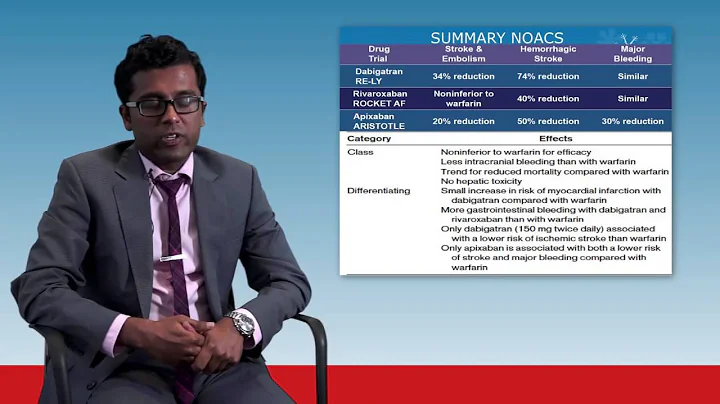
Task: Select the "Apixaban ARISTOTLE" row label
Action: pyautogui.click(x=379, y=121)
